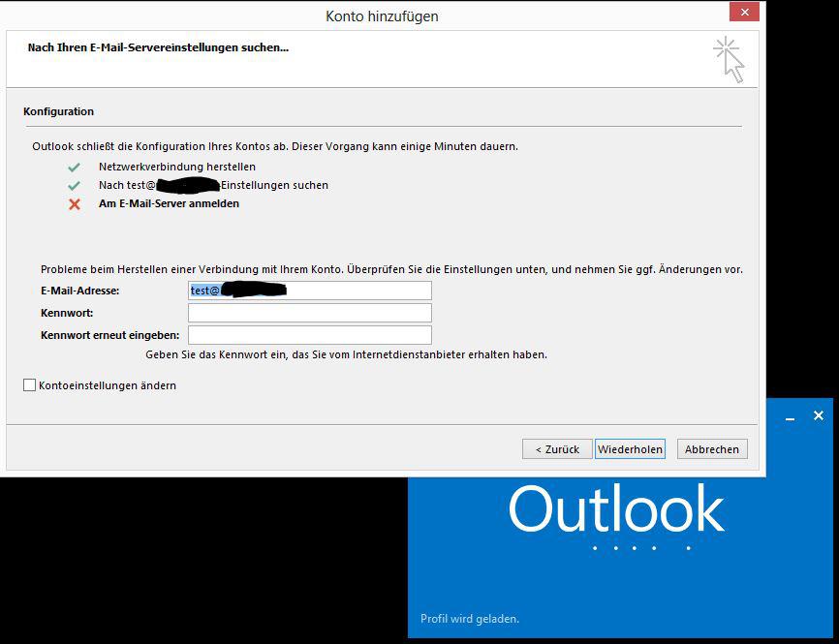Close the Konto hinzufügen dialog
The image size is (839, 644).
point(744,12)
